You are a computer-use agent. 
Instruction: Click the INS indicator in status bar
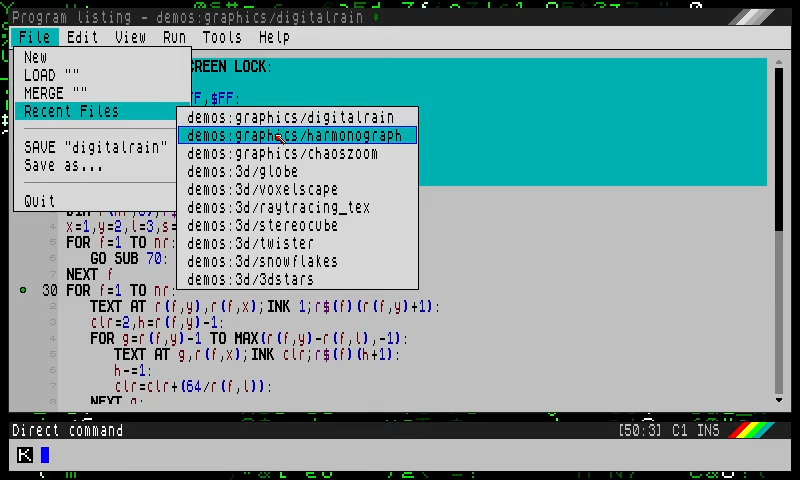click(708, 431)
